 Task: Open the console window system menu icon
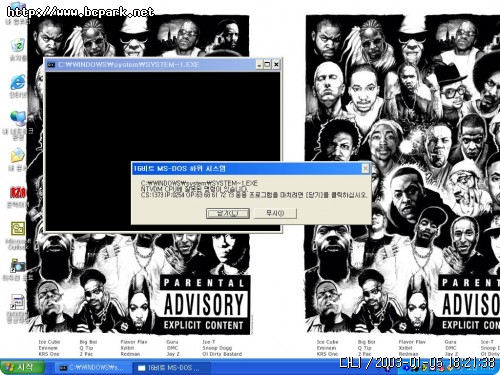[x=51, y=65]
